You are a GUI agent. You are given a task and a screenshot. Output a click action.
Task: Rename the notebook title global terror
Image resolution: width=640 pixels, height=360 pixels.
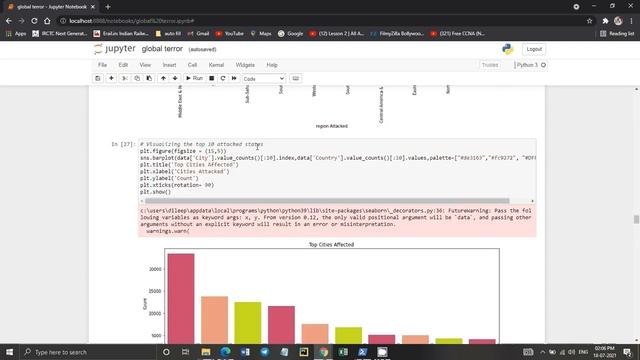pos(162,49)
